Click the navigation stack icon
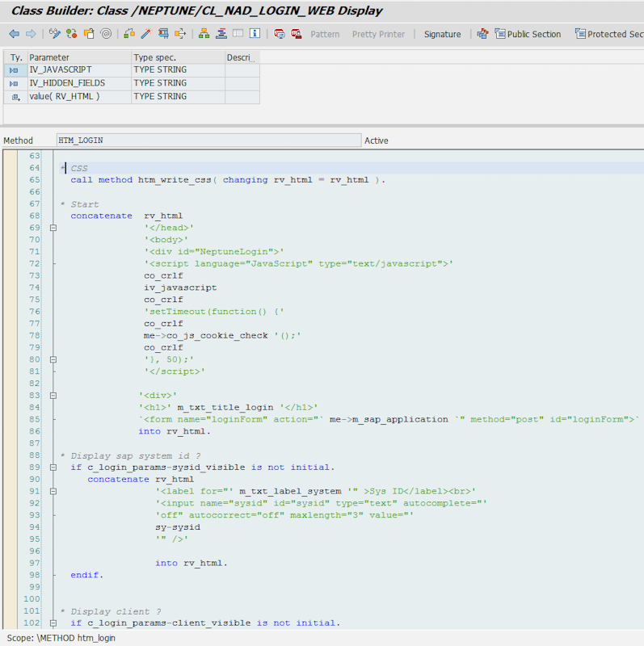 [x=221, y=34]
